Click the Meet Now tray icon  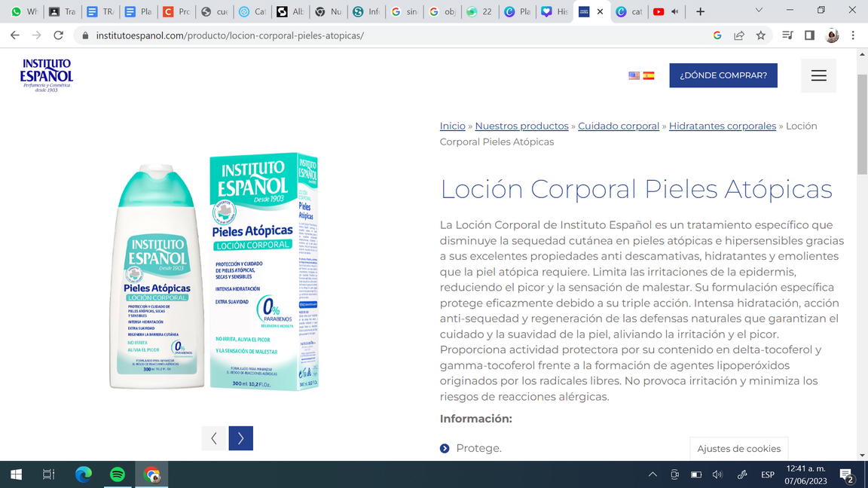coord(674,474)
